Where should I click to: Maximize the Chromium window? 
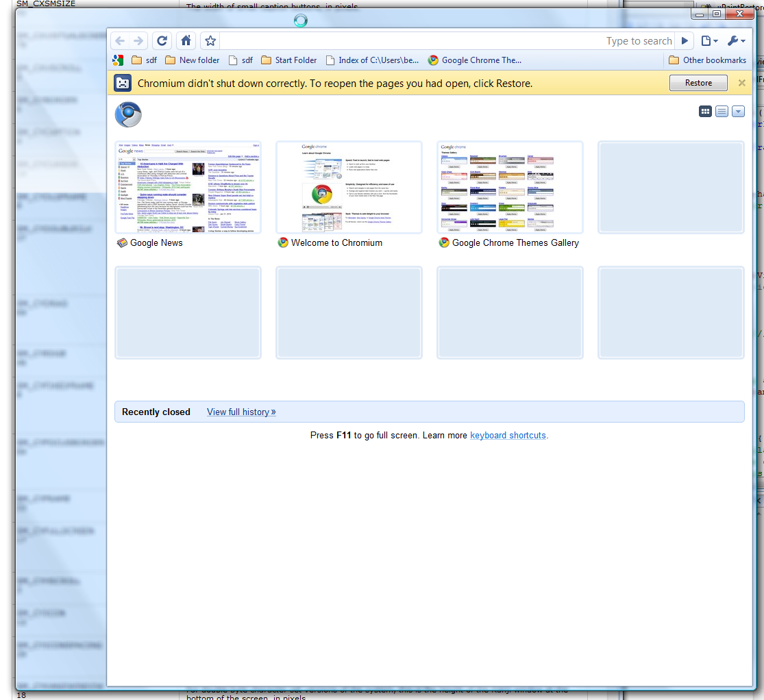716,14
